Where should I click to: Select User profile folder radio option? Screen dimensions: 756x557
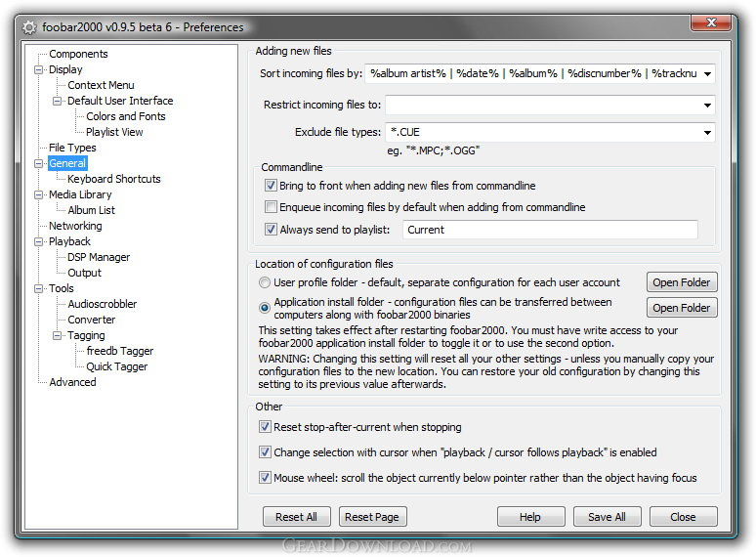(x=265, y=282)
